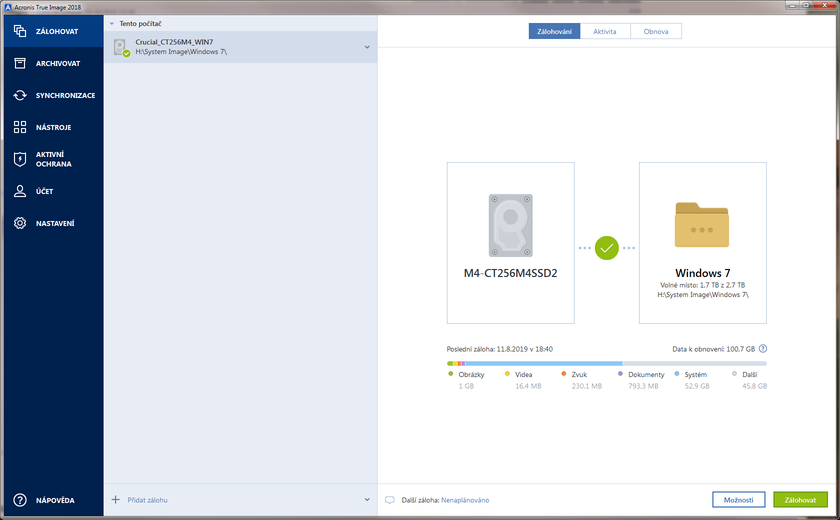The height and width of the screenshot is (520, 840).
Task: Click the green Zálohovat button
Action: 800,500
